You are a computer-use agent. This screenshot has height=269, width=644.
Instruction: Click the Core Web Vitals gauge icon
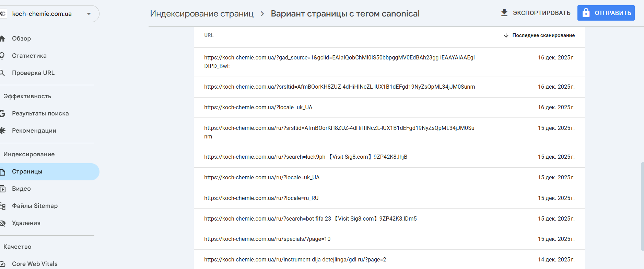pyautogui.click(x=2, y=264)
